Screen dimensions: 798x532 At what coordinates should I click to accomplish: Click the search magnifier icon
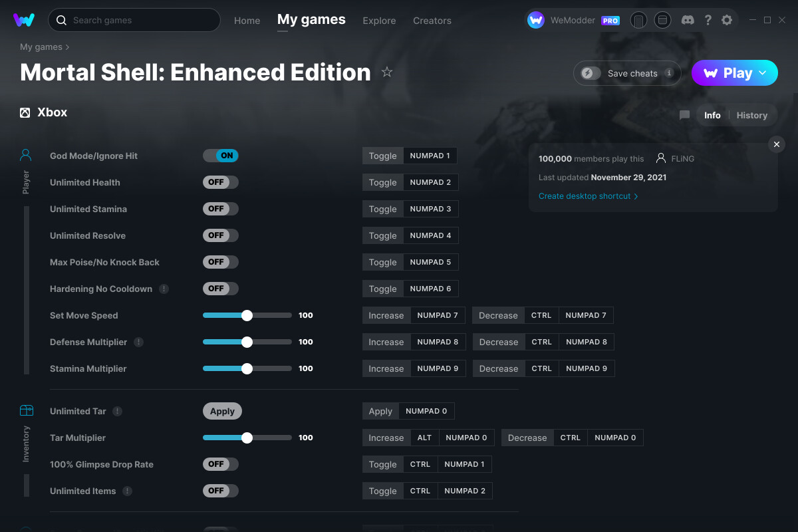[x=61, y=20]
